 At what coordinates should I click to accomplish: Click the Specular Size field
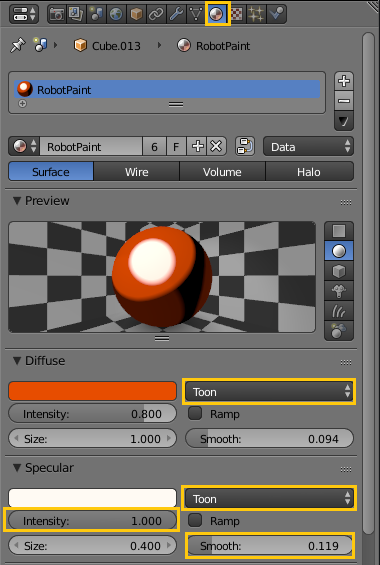(93, 546)
